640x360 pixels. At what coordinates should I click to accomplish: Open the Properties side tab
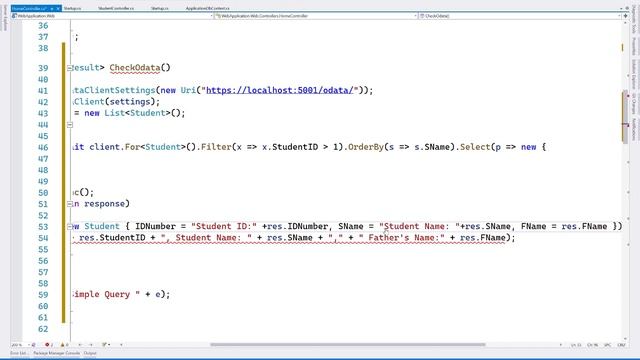634,47
